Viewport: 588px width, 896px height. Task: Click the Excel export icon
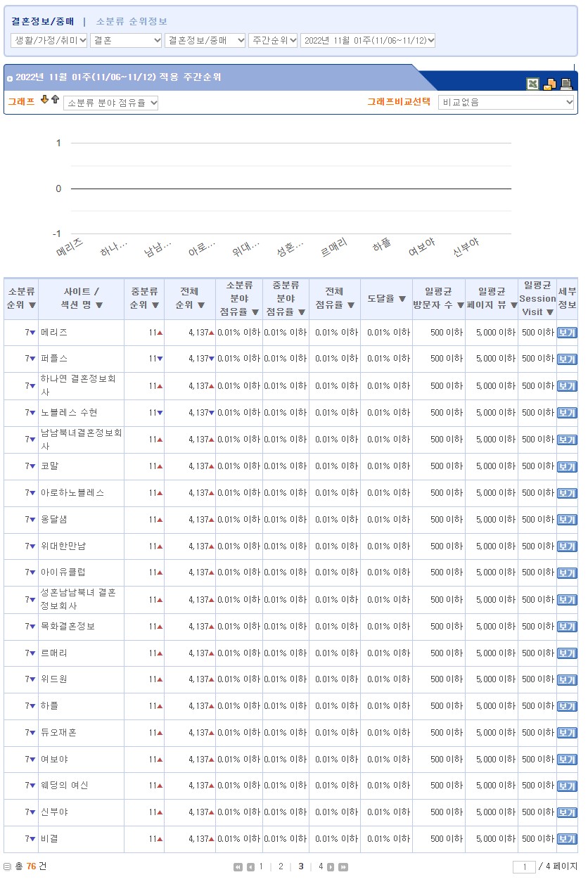pyautogui.click(x=533, y=84)
